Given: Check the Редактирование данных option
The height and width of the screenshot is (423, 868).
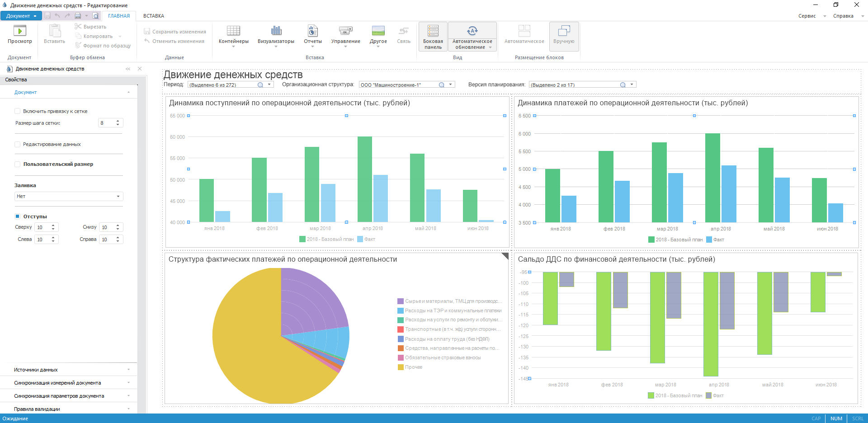Looking at the screenshot, I should (x=18, y=144).
